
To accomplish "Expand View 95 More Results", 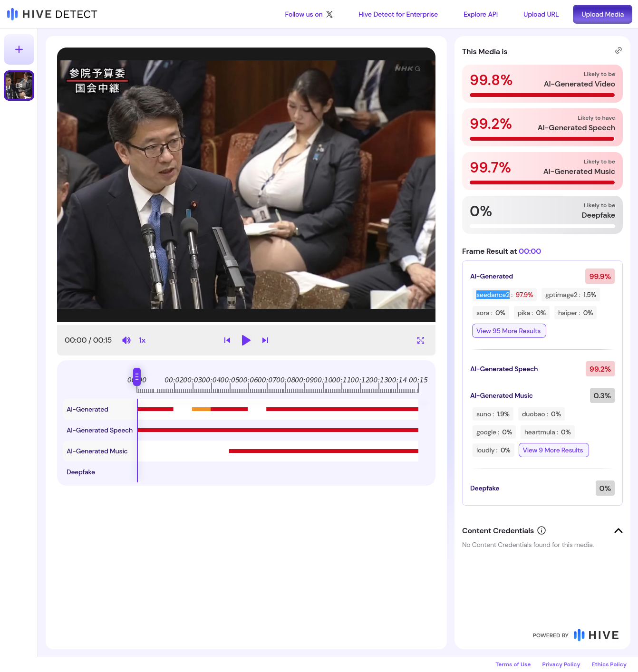I will 509,331.
